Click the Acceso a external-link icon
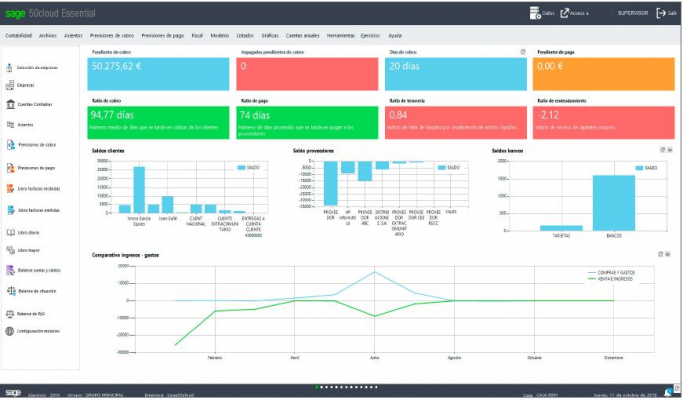 [x=565, y=13]
